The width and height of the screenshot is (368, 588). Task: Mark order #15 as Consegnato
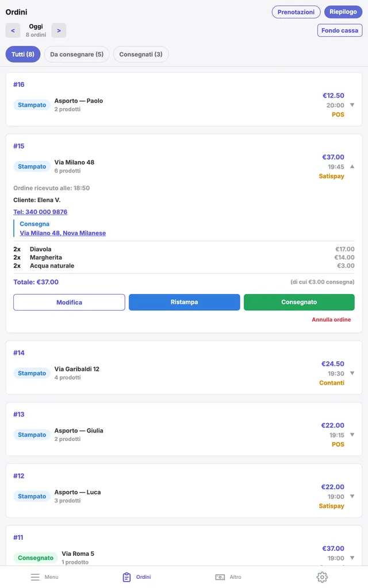click(299, 302)
